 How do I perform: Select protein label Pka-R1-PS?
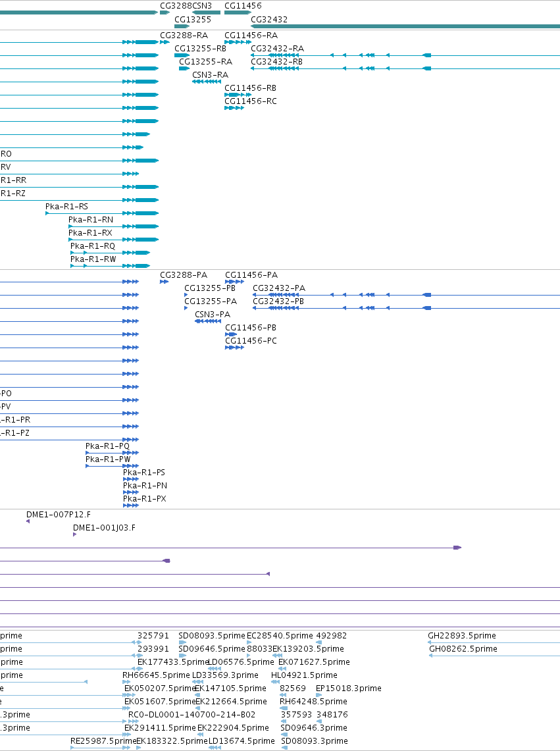[144, 473]
